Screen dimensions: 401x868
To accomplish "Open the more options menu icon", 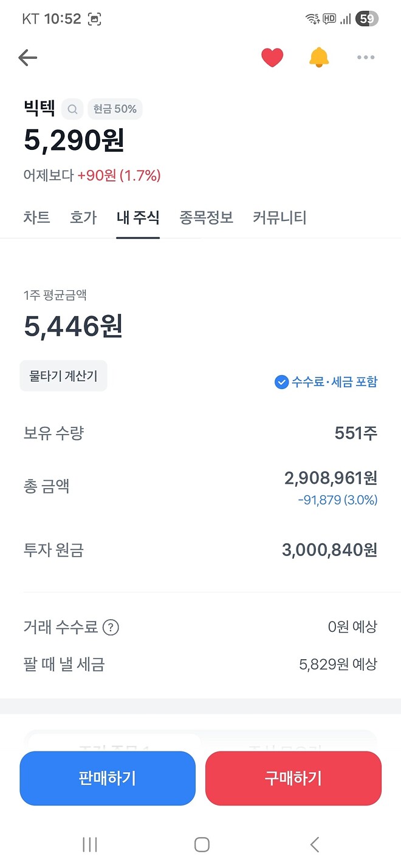I will coord(366,57).
